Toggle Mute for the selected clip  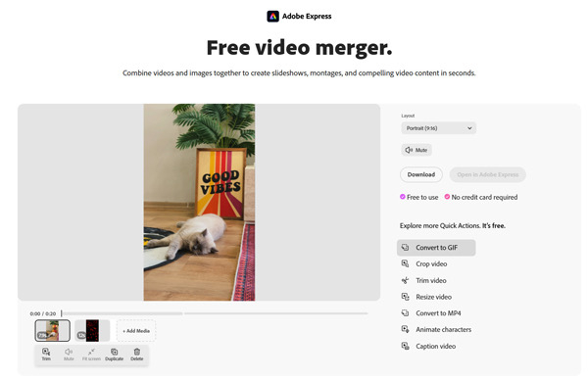coord(69,355)
